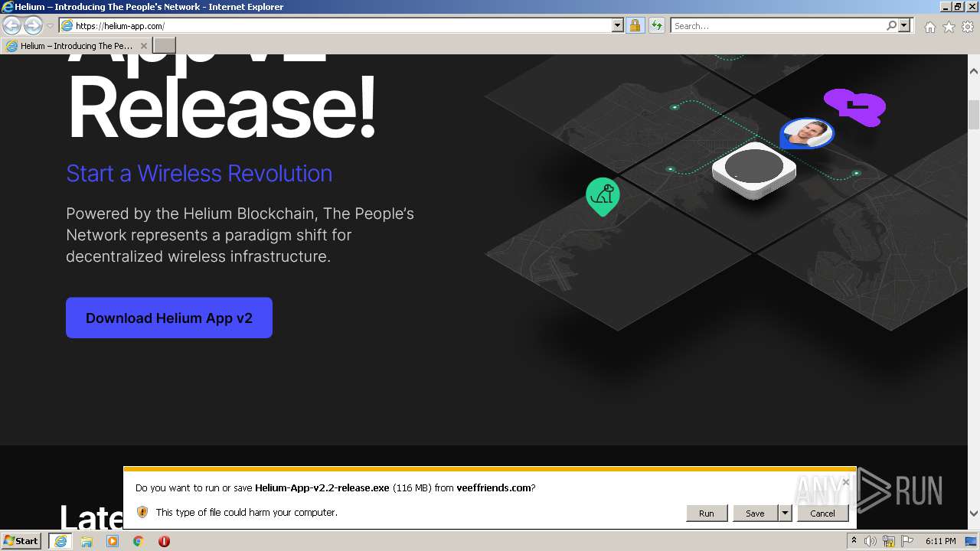This screenshot has width=980, height=551.
Task: Click the page scrollbar down arrow
Action: (x=974, y=514)
